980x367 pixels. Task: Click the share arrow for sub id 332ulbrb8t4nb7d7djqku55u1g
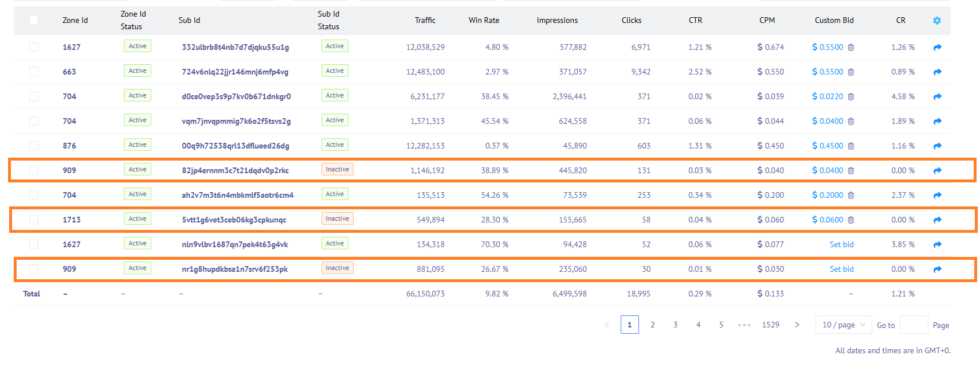(937, 48)
